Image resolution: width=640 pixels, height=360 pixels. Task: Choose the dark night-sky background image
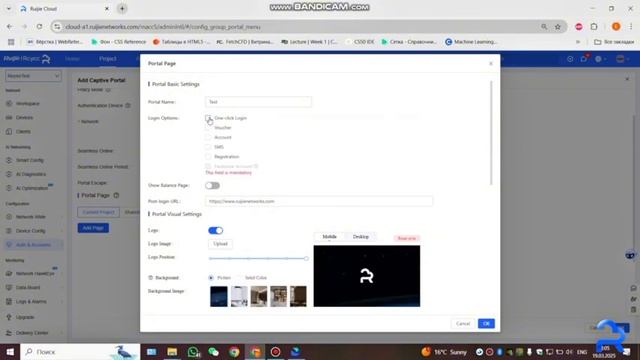click(219, 296)
